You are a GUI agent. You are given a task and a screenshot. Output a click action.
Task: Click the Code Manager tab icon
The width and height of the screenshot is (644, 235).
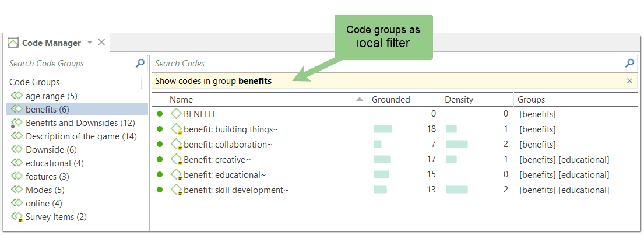(x=13, y=43)
